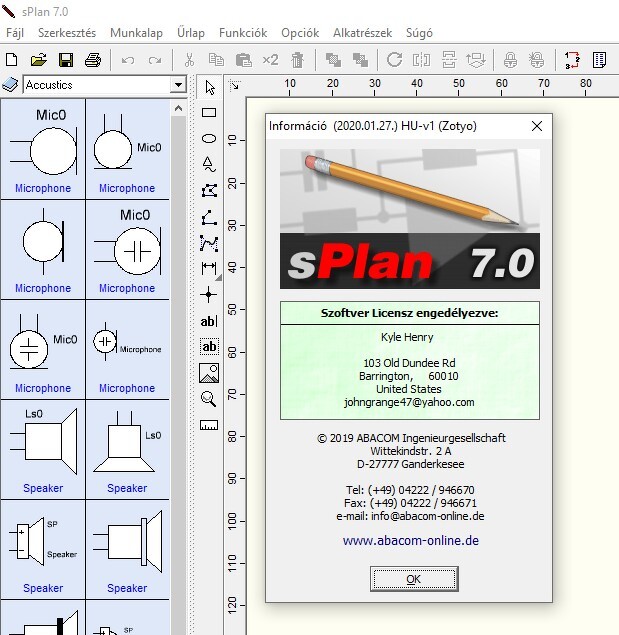Select the Insert image tool

209,373
